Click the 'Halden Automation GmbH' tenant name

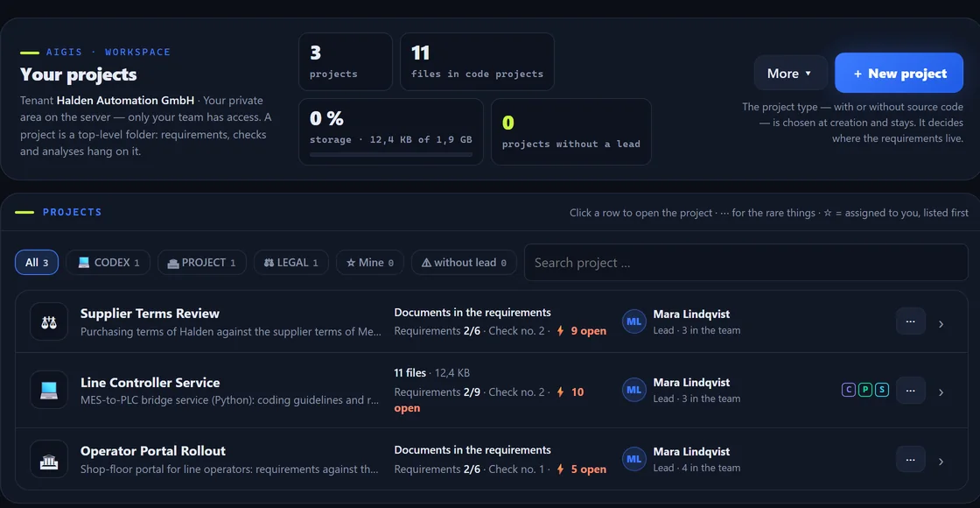click(x=125, y=100)
